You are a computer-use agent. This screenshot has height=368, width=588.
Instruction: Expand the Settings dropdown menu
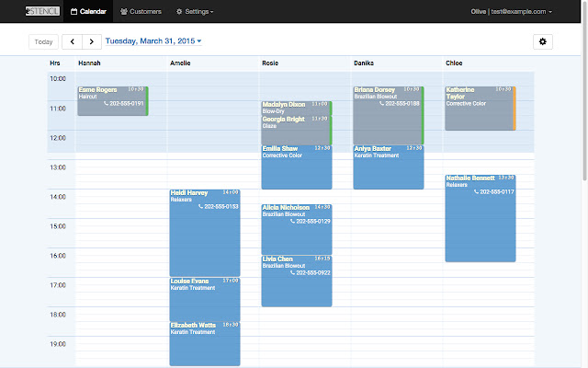pos(195,11)
